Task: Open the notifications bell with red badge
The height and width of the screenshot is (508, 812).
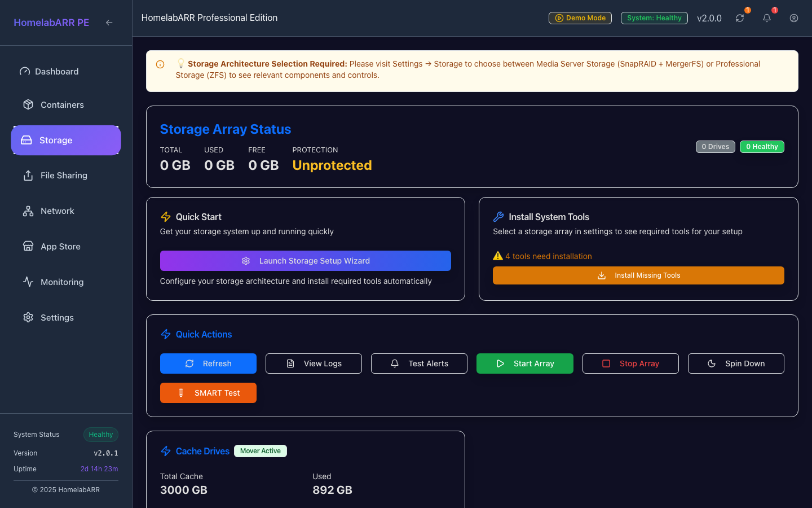Action: [x=766, y=18]
